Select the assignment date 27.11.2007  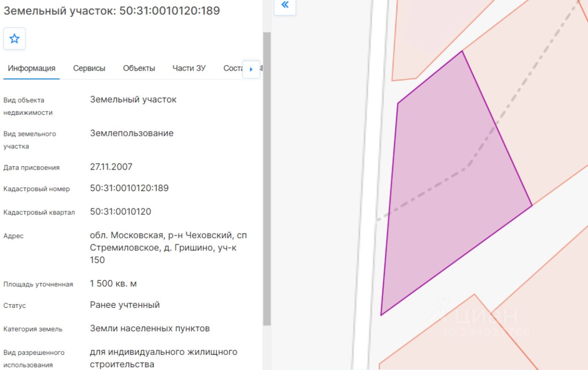click(x=111, y=167)
